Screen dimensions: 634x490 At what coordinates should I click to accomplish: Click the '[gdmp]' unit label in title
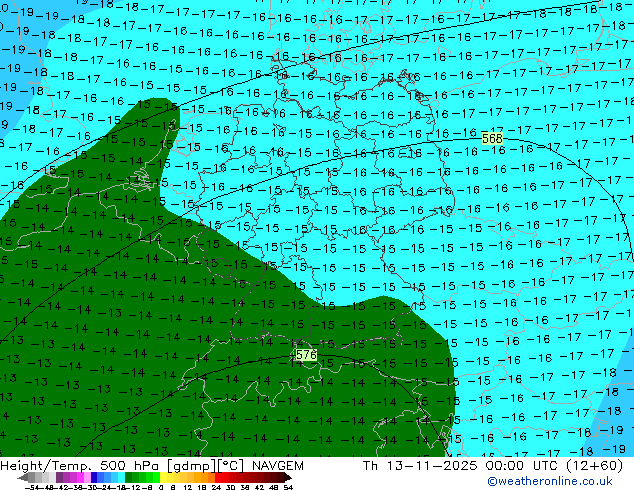(191, 466)
